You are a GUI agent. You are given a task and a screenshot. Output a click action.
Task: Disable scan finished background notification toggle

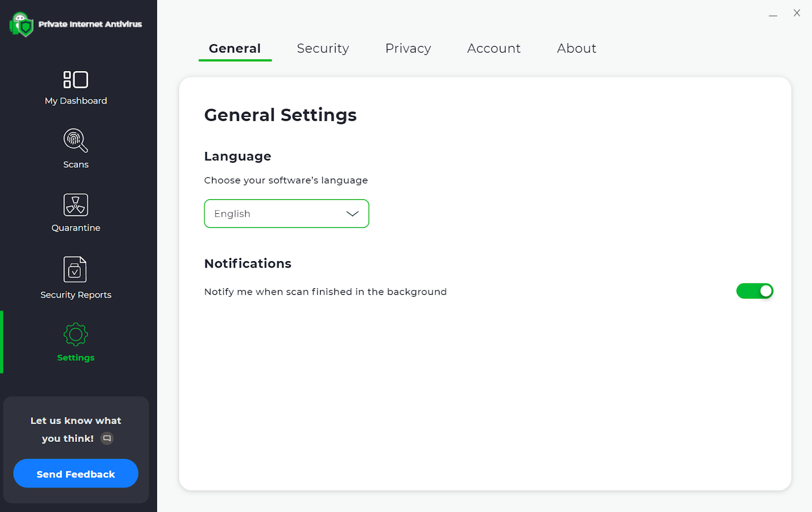(755, 291)
